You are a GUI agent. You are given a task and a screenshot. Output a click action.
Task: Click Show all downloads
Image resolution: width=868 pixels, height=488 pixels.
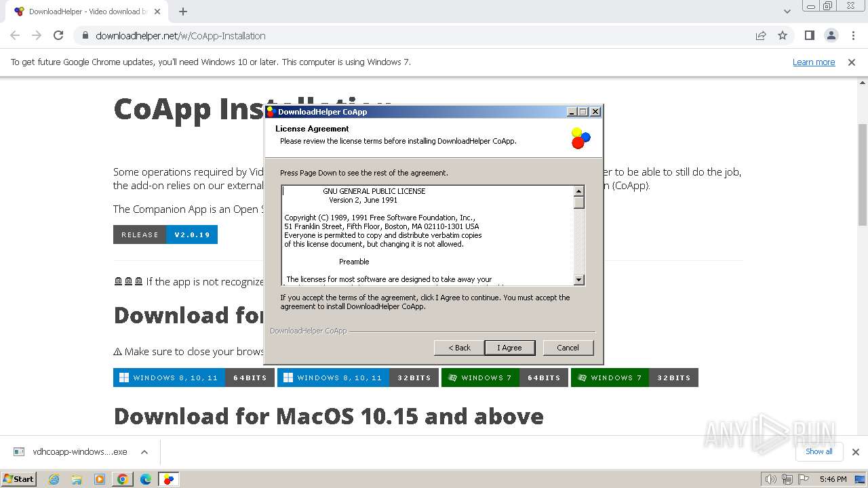[x=818, y=451]
